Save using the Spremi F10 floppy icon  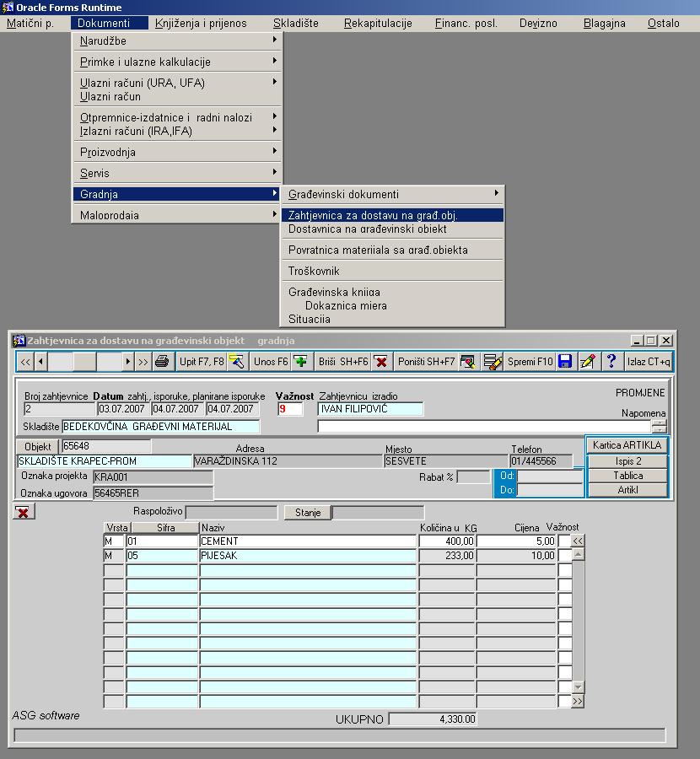click(565, 362)
